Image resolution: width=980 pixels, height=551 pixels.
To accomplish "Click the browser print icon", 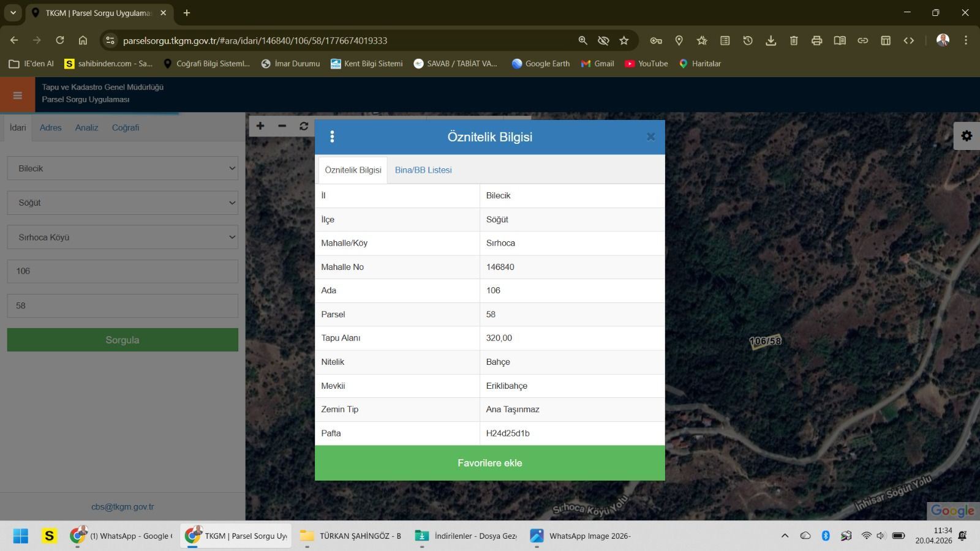I will point(816,40).
